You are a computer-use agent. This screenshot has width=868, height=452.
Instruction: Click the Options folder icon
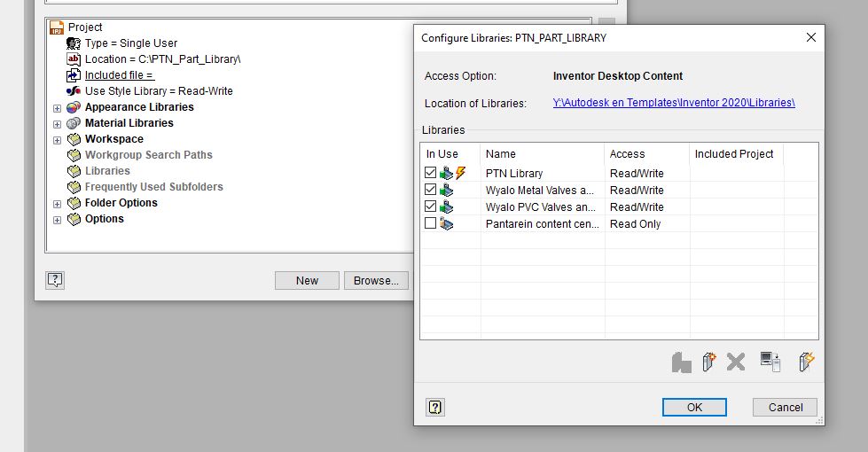coord(74,219)
